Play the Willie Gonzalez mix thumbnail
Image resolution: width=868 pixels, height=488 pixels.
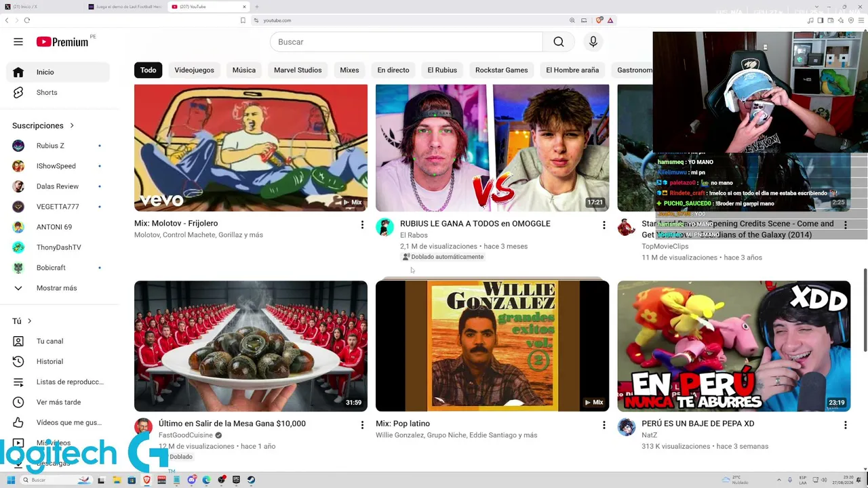(492, 346)
